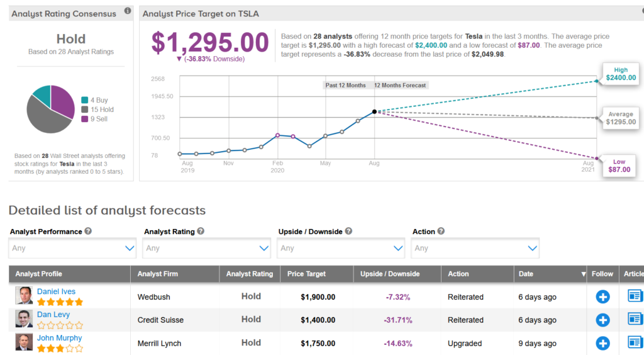Image resolution: width=644 pixels, height=355 pixels.
Task: Click the Analyst Rating column header
Action: (250, 274)
